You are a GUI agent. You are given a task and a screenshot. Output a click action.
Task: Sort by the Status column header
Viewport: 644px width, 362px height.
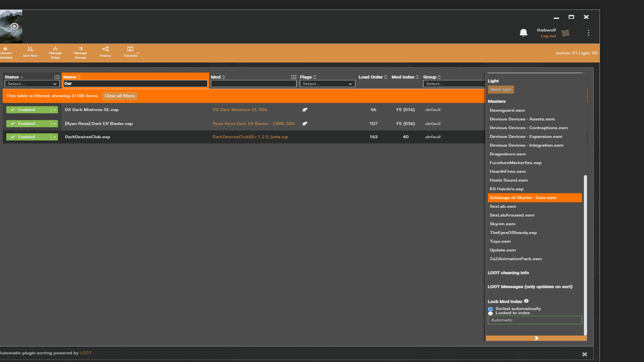[x=14, y=77]
